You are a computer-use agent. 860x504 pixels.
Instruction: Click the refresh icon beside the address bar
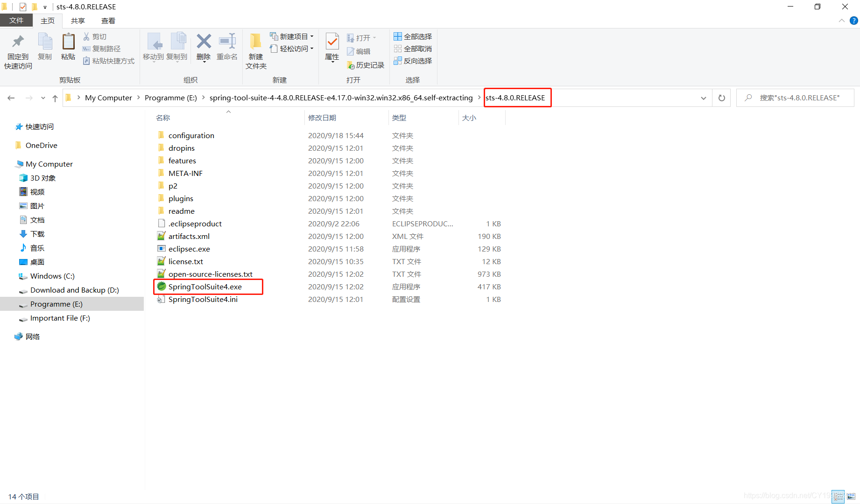pyautogui.click(x=721, y=98)
